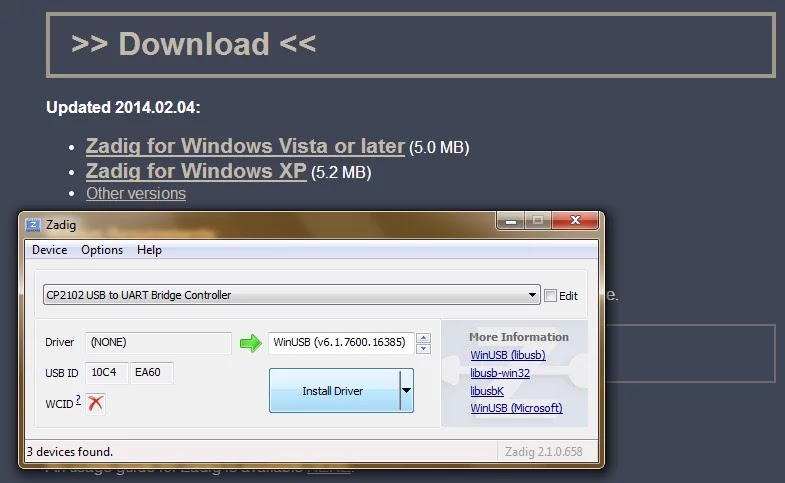The image size is (785, 483).
Task: Minimize the Zadig window
Action: point(511,221)
